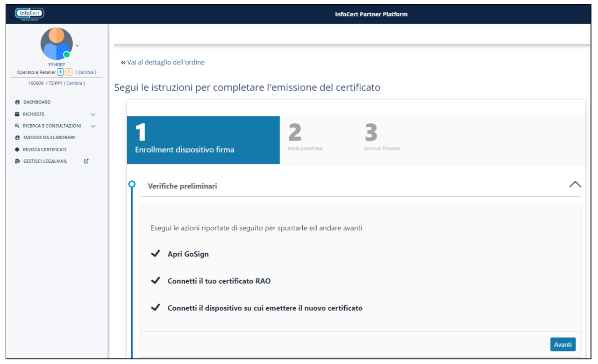
Task: Click Cambia next to Operatore Reseller
Action: [x=85, y=72]
